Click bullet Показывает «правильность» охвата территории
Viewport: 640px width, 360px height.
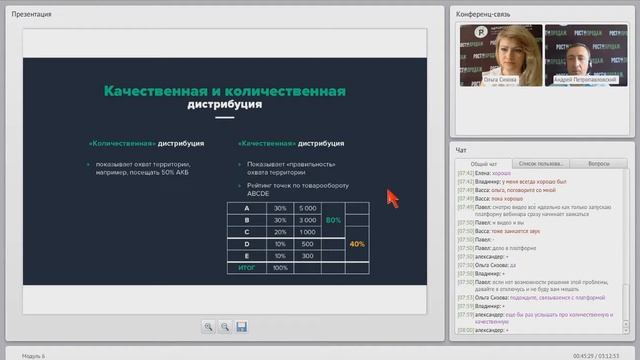click(291, 168)
